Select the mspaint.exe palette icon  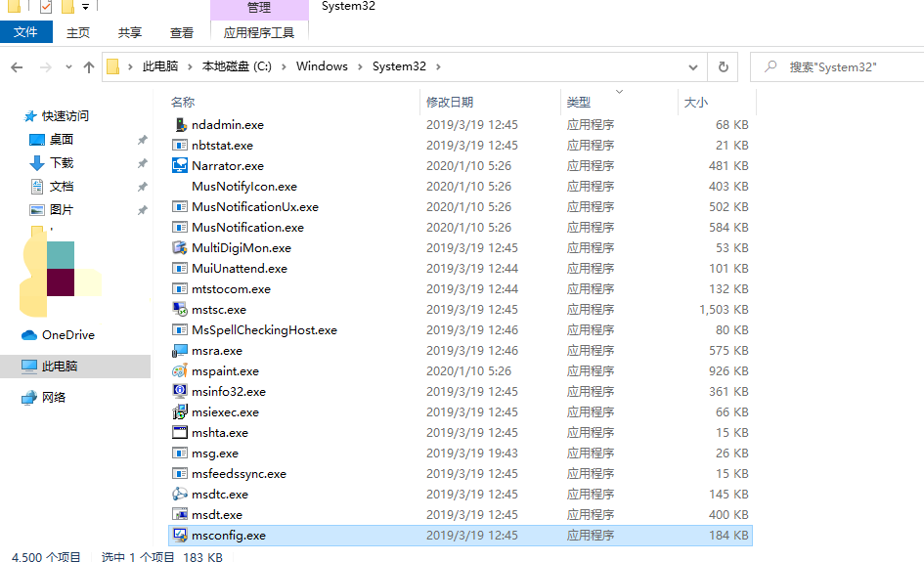click(180, 371)
